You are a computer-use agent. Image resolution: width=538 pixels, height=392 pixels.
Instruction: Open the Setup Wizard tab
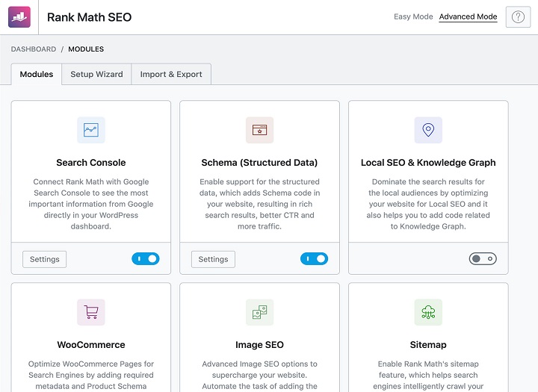point(96,75)
